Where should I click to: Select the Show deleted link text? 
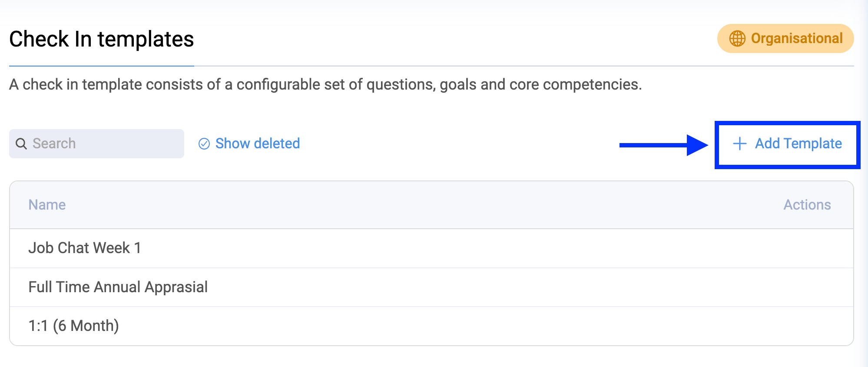click(258, 143)
